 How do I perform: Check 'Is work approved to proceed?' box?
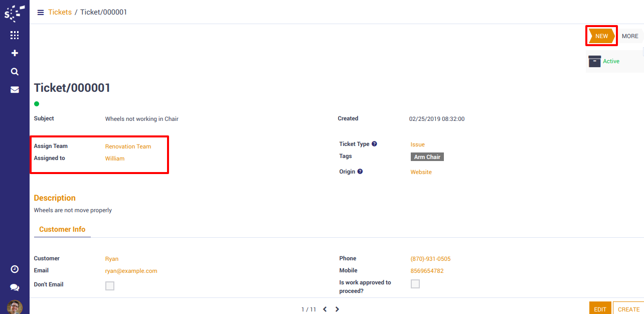pyautogui.click(x=415, y=284)
